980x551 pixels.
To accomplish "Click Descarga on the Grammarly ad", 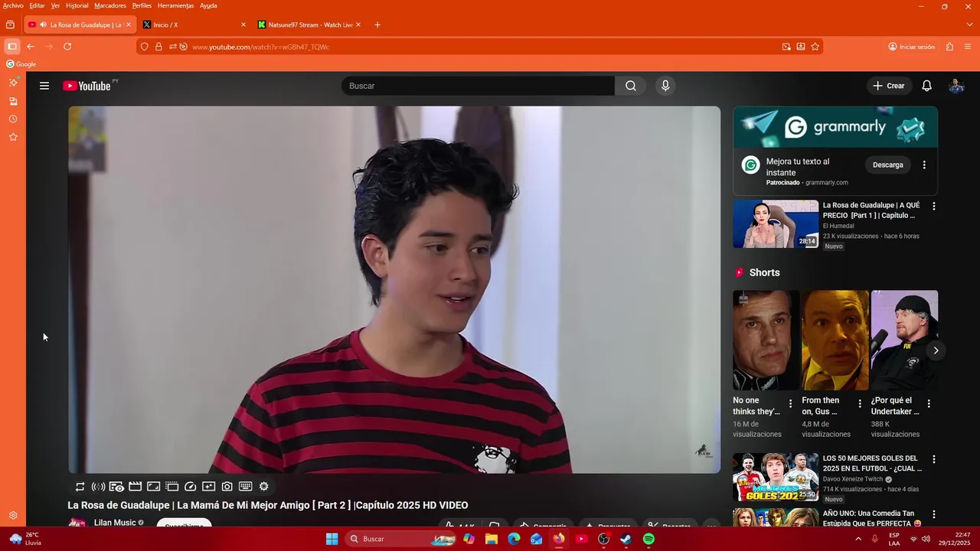I will [x=888, y=165].
